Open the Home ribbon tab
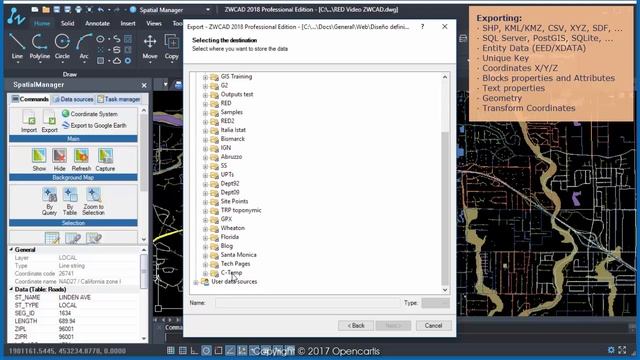Screen dimensions: 640x360 42,23
